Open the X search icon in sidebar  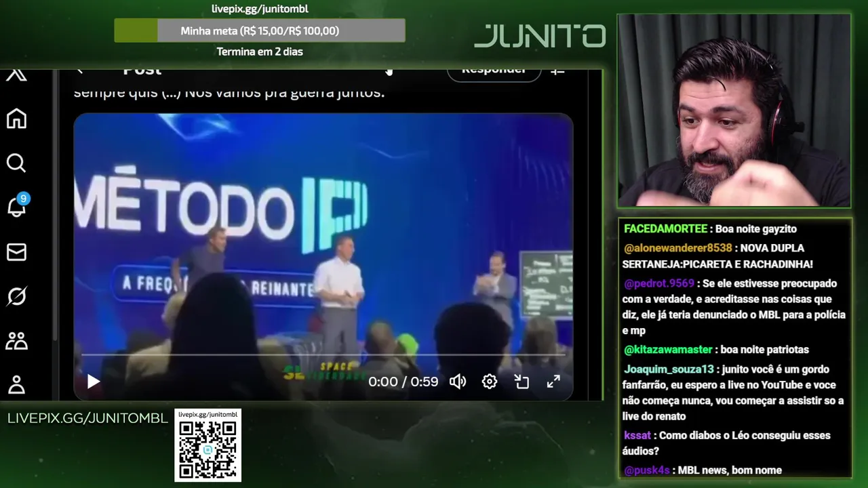coord(16,163)
